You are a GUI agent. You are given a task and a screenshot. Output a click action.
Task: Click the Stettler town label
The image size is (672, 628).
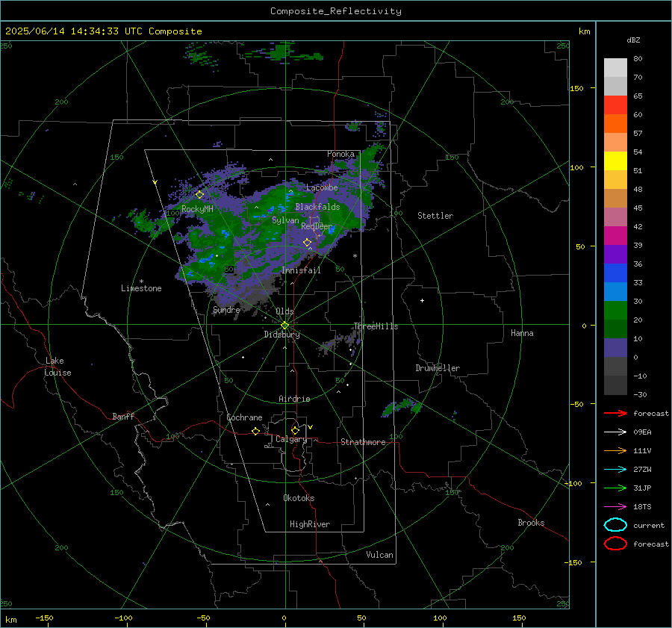pos(435,216)
